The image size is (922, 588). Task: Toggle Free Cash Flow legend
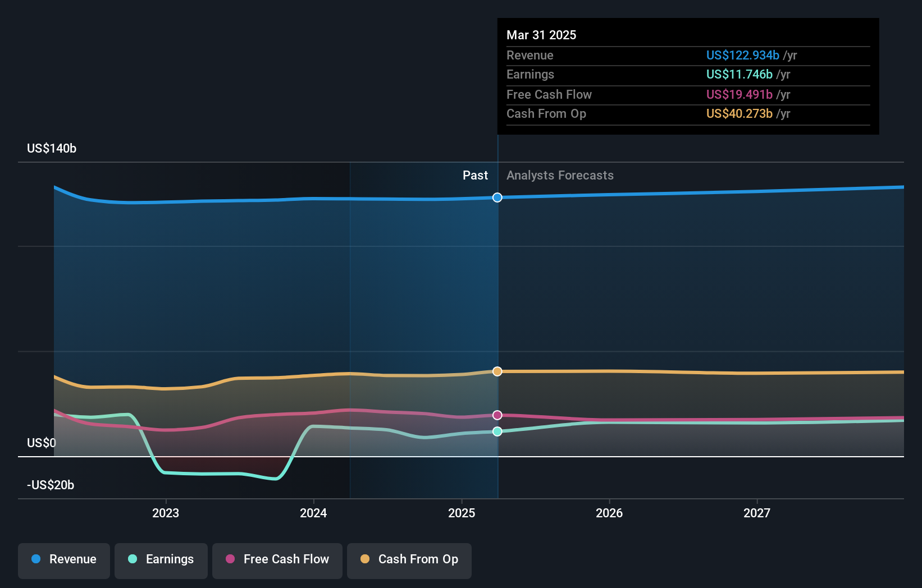click(277, 561)
